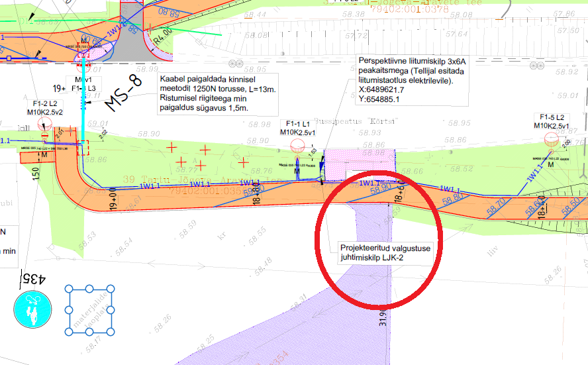
Task: Select the F1-5 L2 lamp post symbol
Action: pos(550,139)
